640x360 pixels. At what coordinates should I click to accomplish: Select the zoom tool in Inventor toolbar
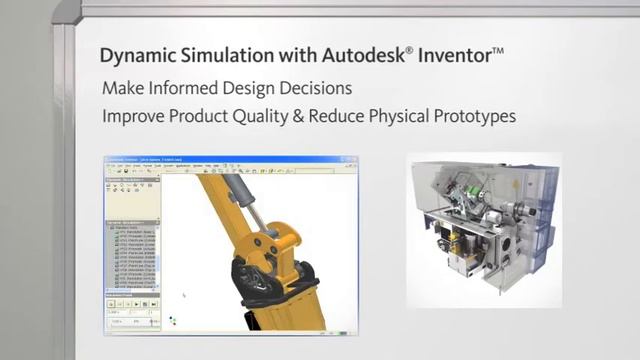click(241, 171)
